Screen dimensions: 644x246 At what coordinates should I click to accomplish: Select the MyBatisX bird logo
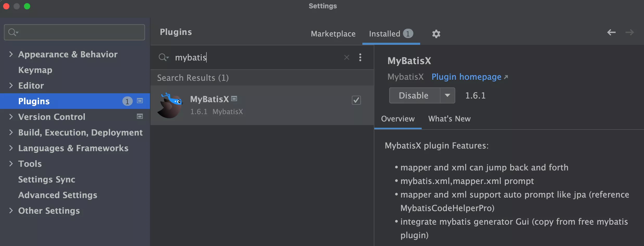tap(170, 106)
